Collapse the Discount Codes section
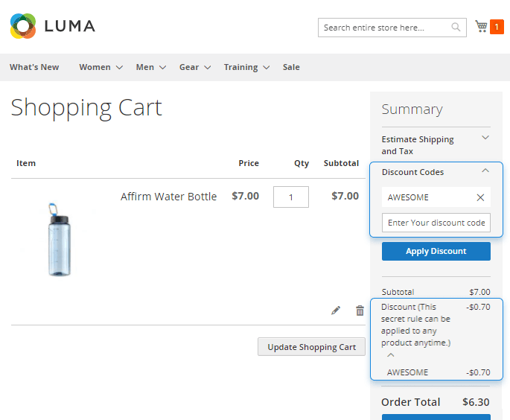Image resolution: width=510 pixels, height=420 pixels. click(x=485, y=171)
